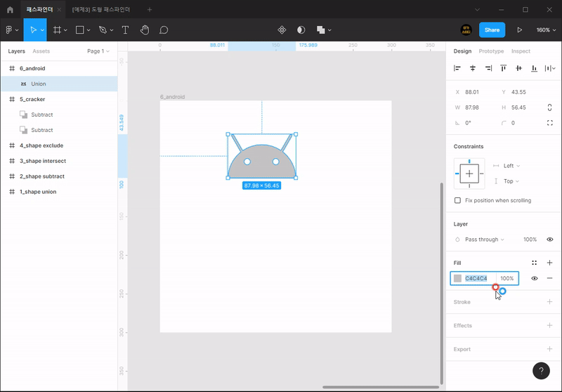
Task: Align selection bottom
Action: tap(534, 68)
